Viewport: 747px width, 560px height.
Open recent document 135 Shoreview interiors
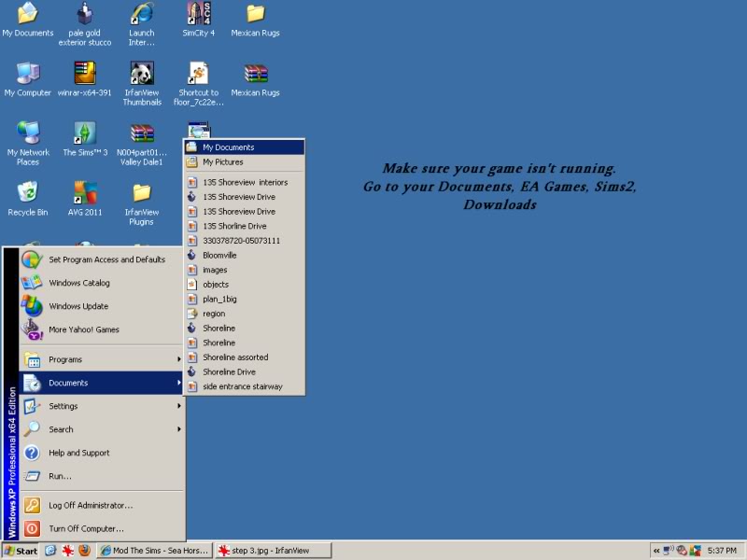pyautogui.click(x=245, y=182)
